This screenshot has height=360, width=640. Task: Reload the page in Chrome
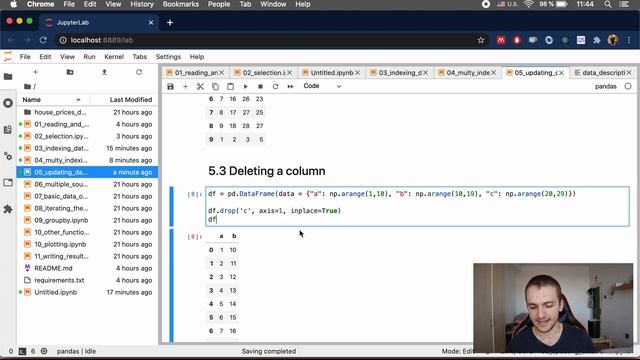click(43, 40)
